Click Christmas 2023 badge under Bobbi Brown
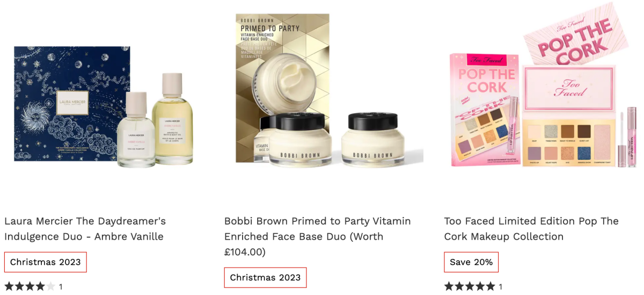The height and width of the screenshot is (295, 644). click(265, 278)
